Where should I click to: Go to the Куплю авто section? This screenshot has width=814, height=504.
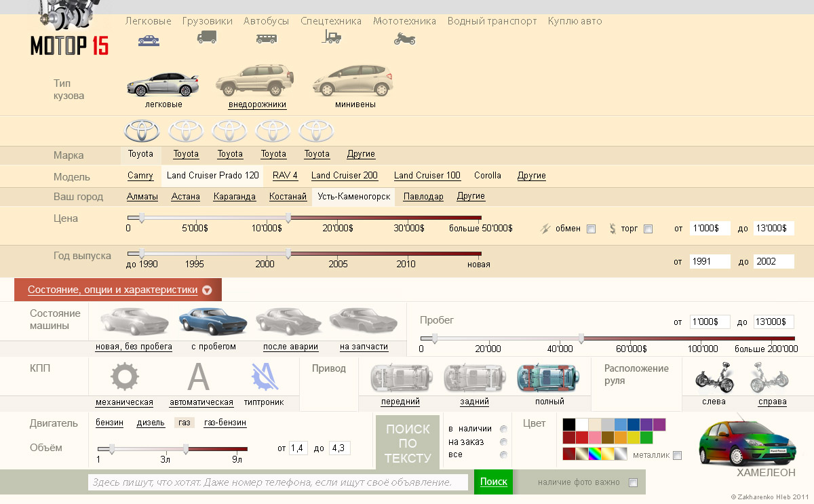tap(575, 21)
